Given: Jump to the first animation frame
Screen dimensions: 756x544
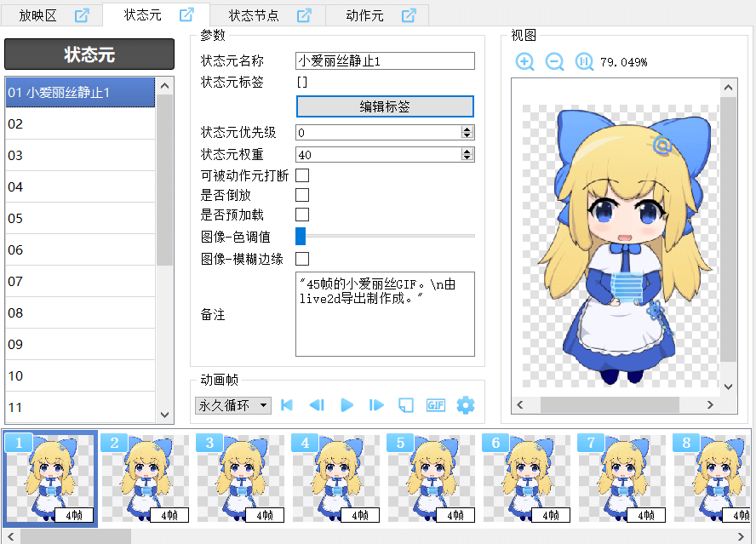Looking at the screenshot, I should tap(287, 405).
